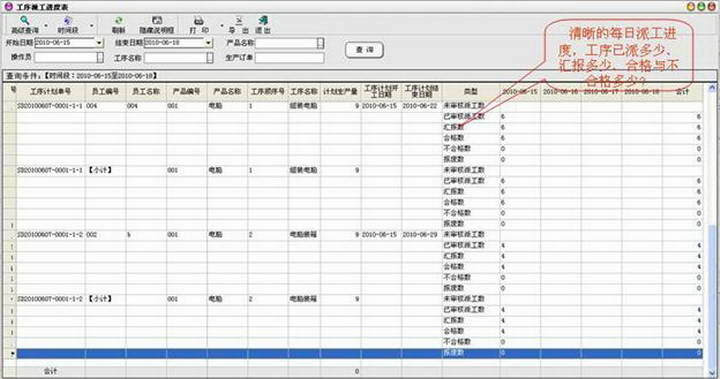Click the 打印 printer icon
720x379 pixels.
[198, 24]
